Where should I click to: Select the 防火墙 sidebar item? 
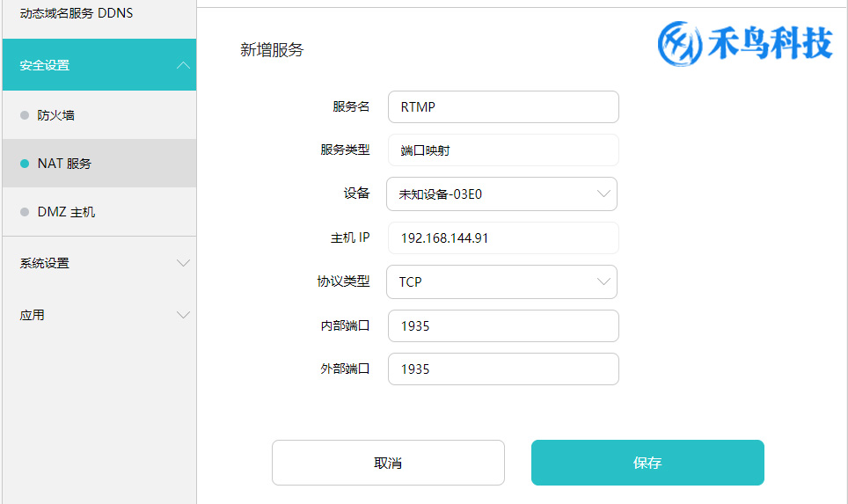[x=99, y=115]
